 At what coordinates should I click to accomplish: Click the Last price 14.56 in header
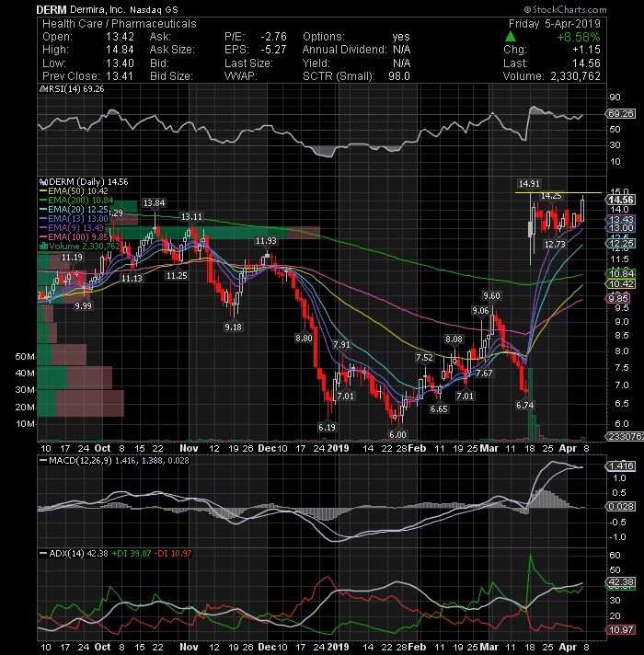click(x=586, y=63)
